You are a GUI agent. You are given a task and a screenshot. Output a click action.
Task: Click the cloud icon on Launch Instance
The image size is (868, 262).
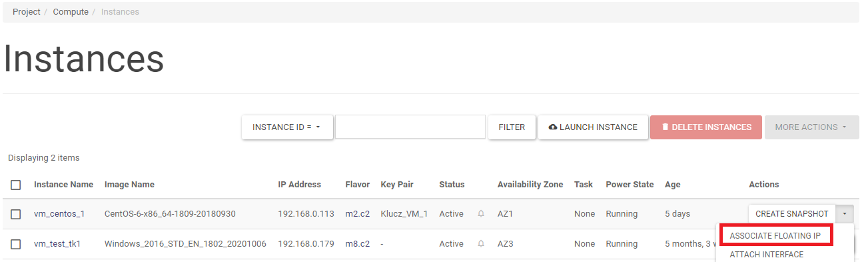pyautogui.click(x=553, y=127)
